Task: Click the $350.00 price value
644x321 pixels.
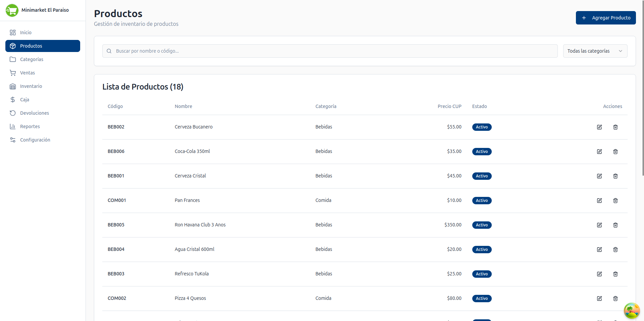Action: (453, 225)
